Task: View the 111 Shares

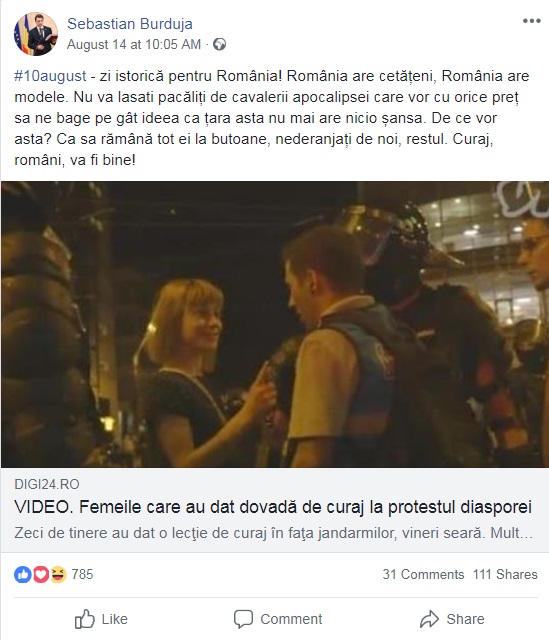Action: pos(505,574)
